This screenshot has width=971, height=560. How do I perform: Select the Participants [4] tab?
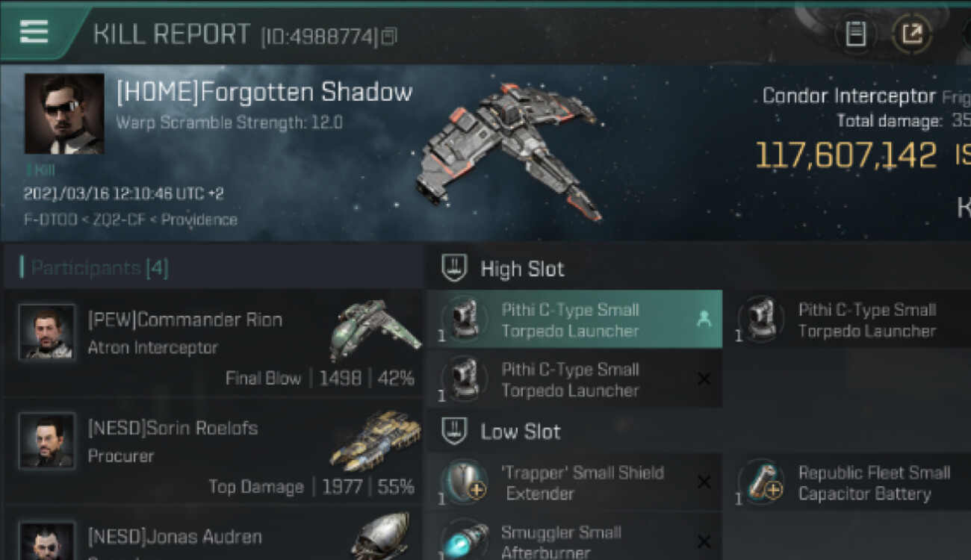click(94, 267)
